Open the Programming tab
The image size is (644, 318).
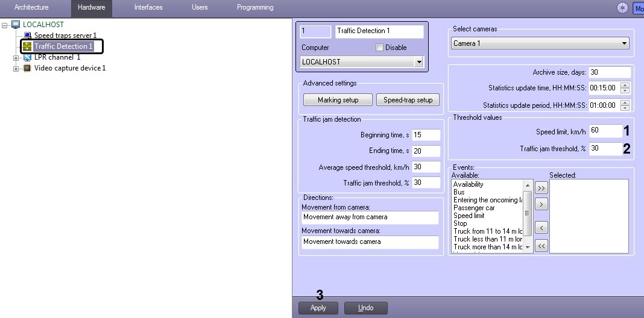255,7
